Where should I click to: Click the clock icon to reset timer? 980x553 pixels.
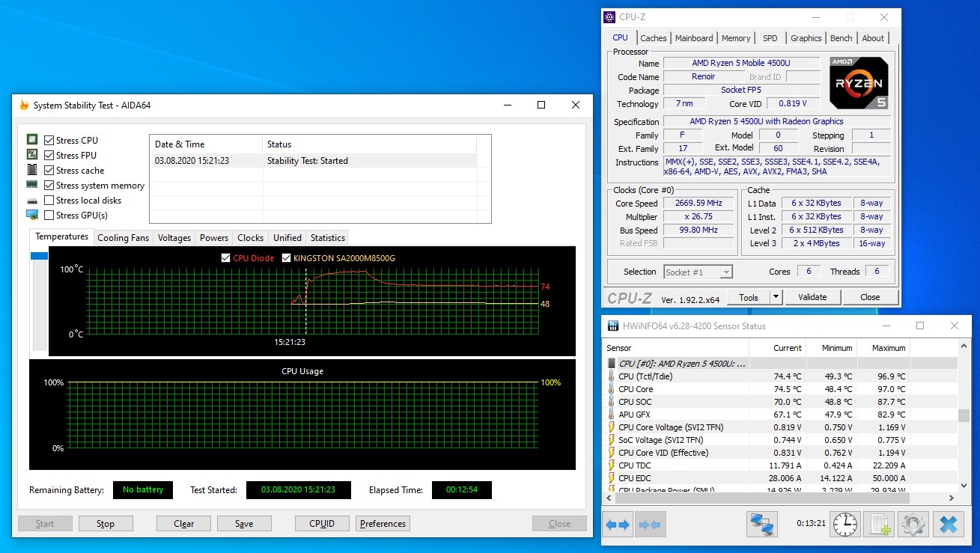(845, 525)
